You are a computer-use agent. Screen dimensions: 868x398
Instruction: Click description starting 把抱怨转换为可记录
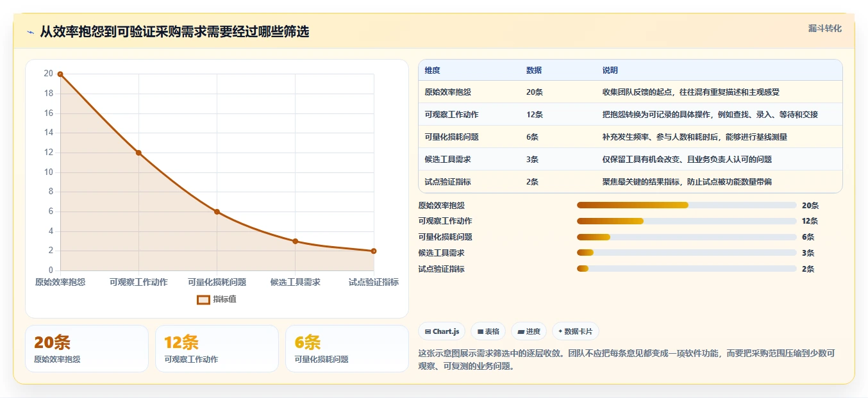[710, 115]
